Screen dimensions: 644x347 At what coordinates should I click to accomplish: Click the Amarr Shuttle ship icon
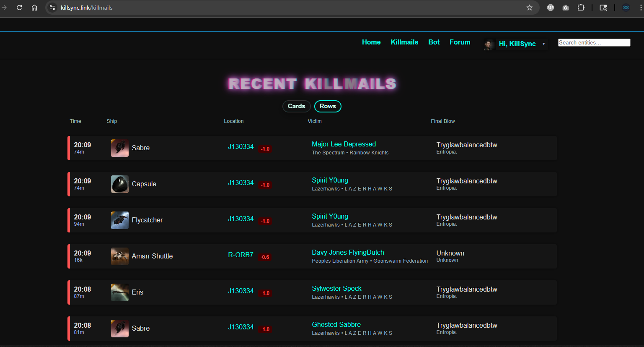[x=119, y=256]
